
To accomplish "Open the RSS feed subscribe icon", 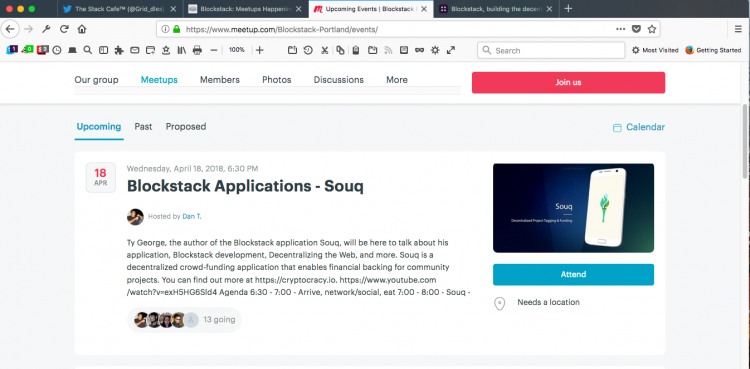I will tap(388, 50).
